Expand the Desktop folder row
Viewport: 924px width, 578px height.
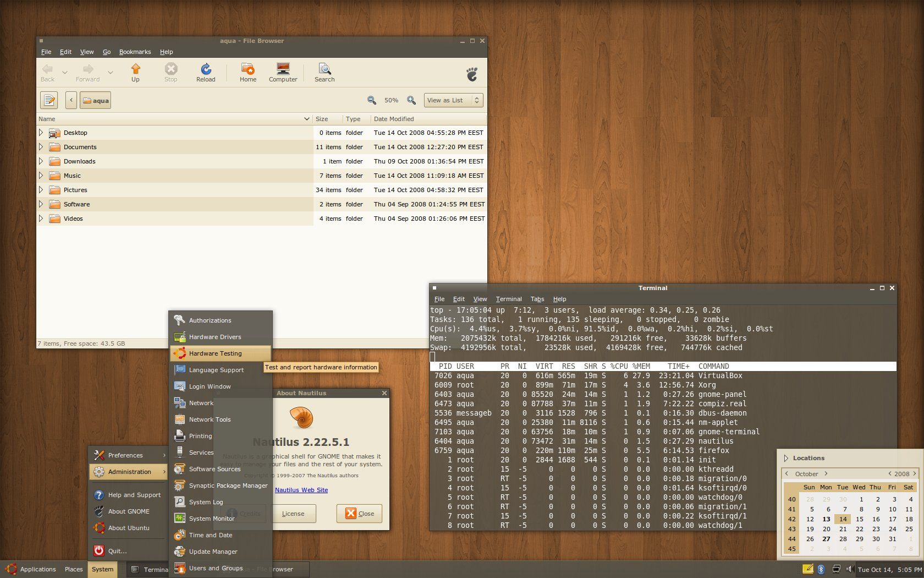(41, 133)
